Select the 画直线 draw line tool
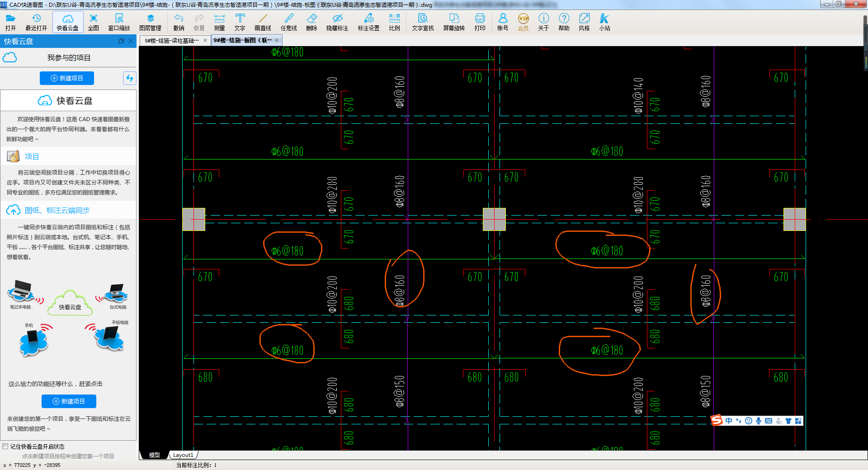The width and height of the screenshot is (868, 470). tap(263, 22)
